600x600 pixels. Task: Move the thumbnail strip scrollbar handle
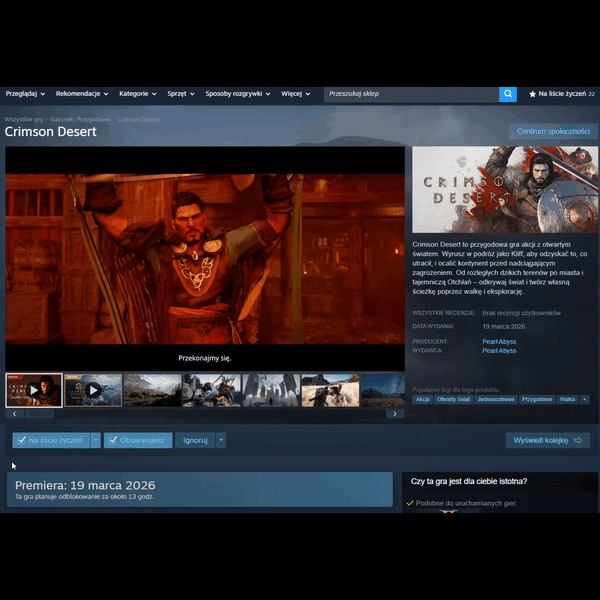click(39, 414)
